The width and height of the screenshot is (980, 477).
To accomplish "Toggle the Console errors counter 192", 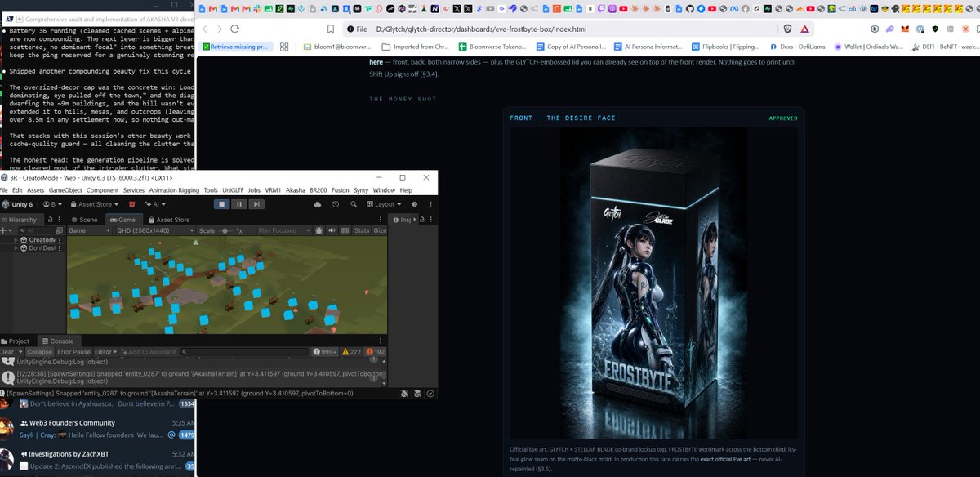I will (x=376, y=352).
